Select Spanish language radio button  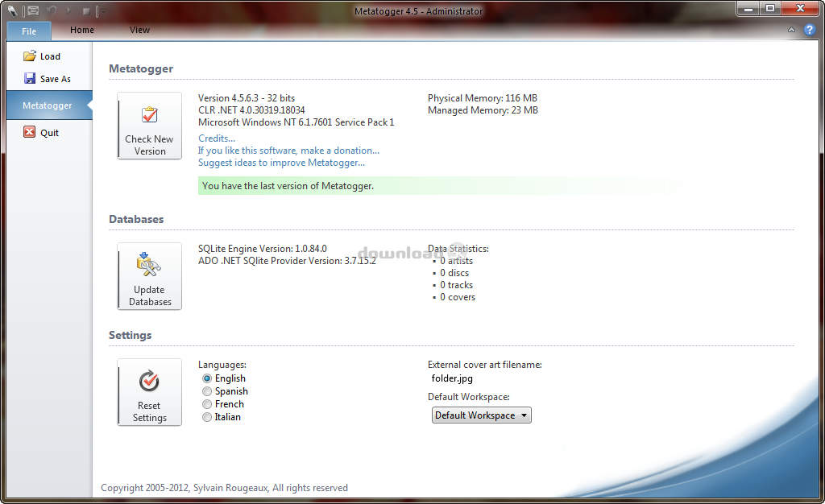(207, 391)
